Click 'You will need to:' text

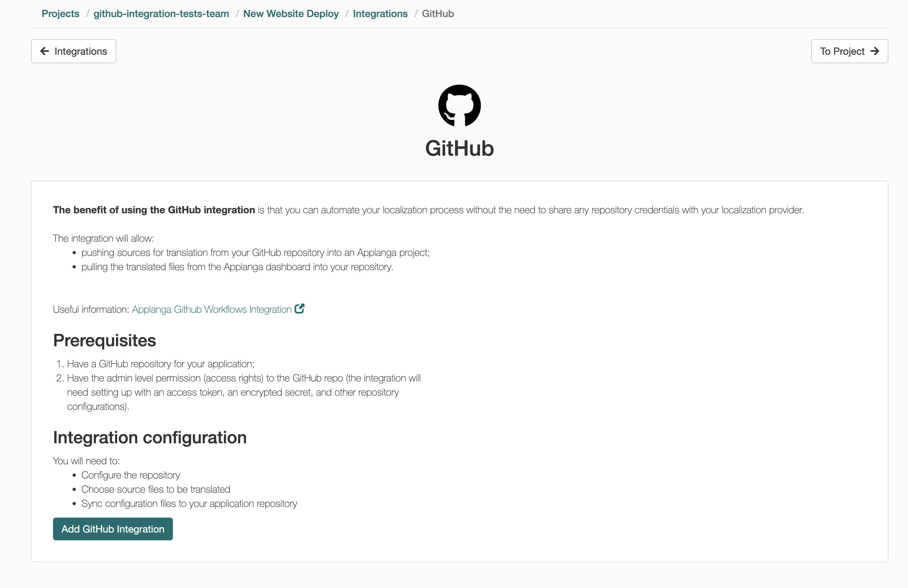86,461
